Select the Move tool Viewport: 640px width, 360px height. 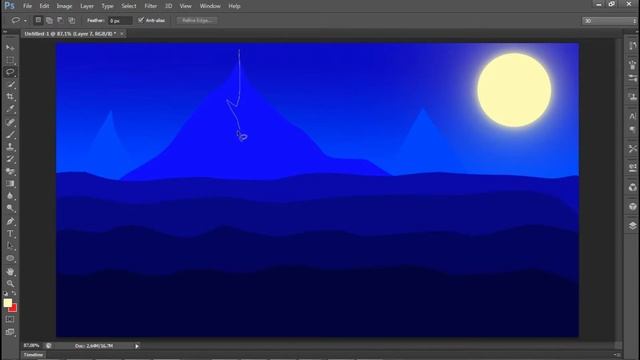coord(10,48)
